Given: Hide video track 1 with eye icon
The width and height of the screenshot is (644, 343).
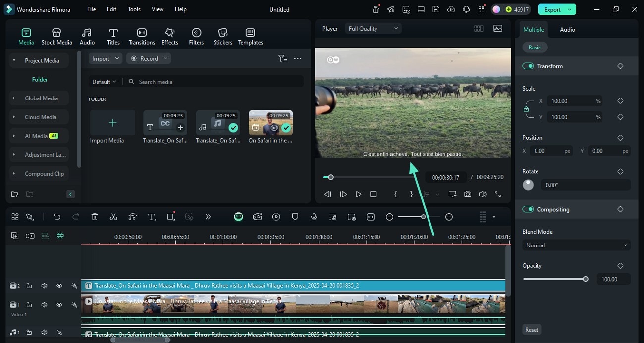Looking at the screenshot, I should [x=59, y=305].
